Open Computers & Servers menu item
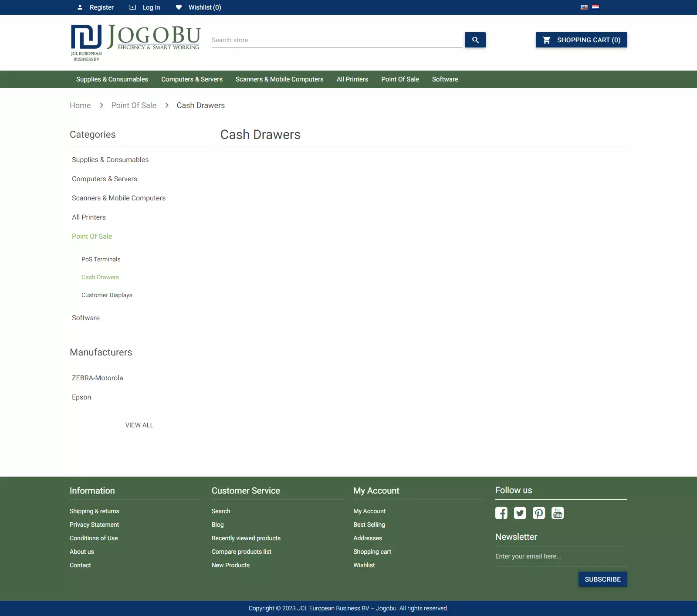Screen dimensions: 697x616 [192, 79]
